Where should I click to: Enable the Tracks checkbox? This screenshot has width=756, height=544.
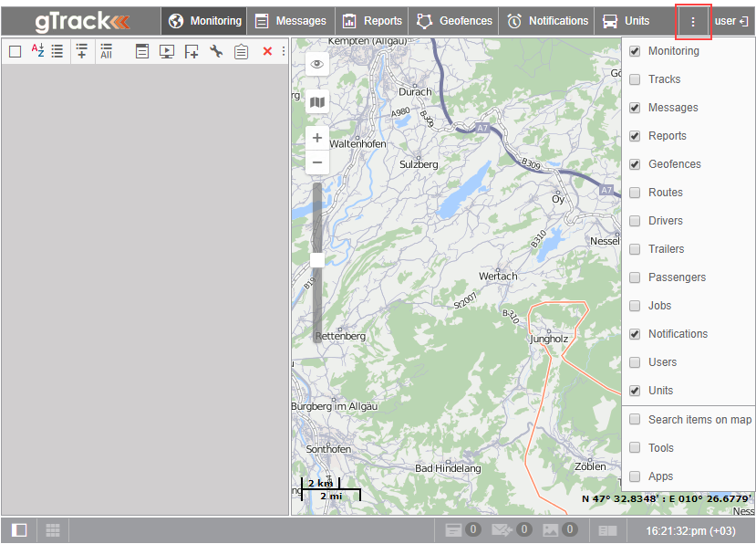click(635, 79)
